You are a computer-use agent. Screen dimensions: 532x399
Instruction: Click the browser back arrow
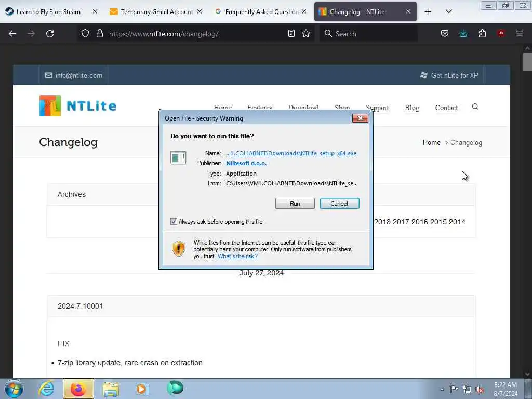[12, 34]
